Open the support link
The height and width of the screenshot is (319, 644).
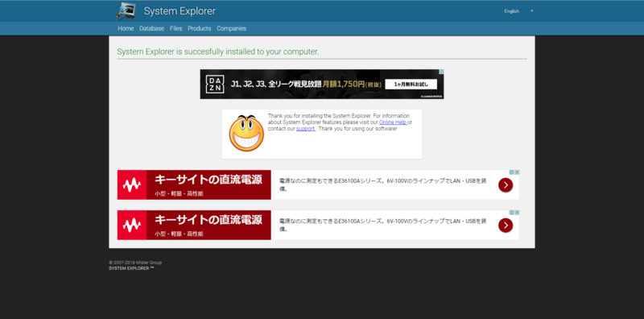click(306, 128)
